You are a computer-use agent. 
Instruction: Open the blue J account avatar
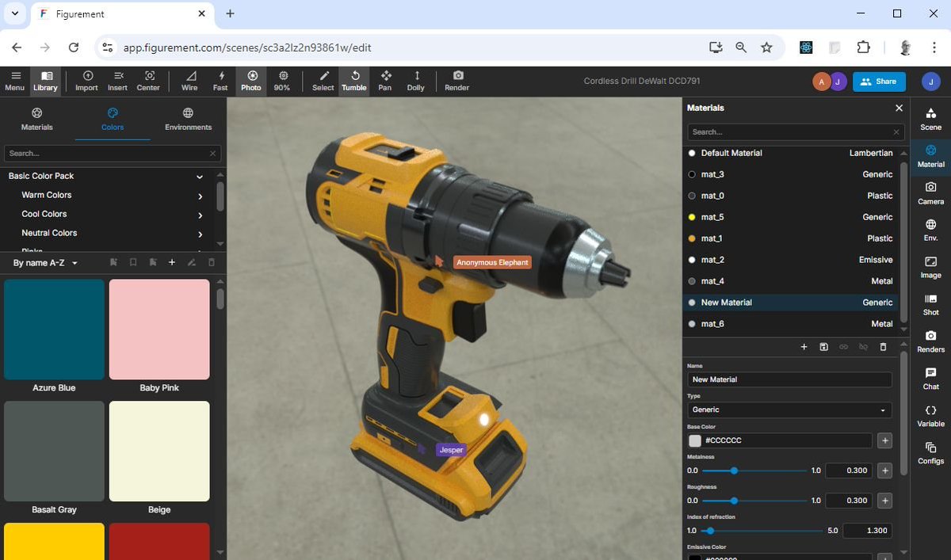931,82
